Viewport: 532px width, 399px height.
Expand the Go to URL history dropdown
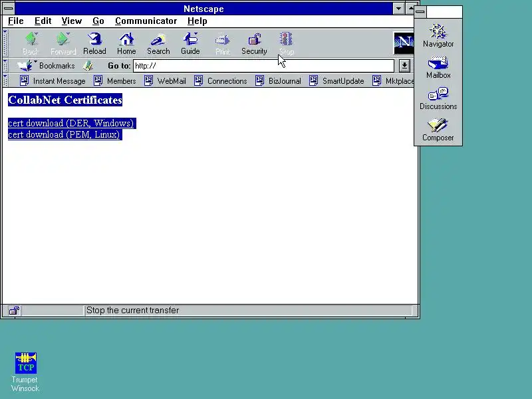(404, 66)
